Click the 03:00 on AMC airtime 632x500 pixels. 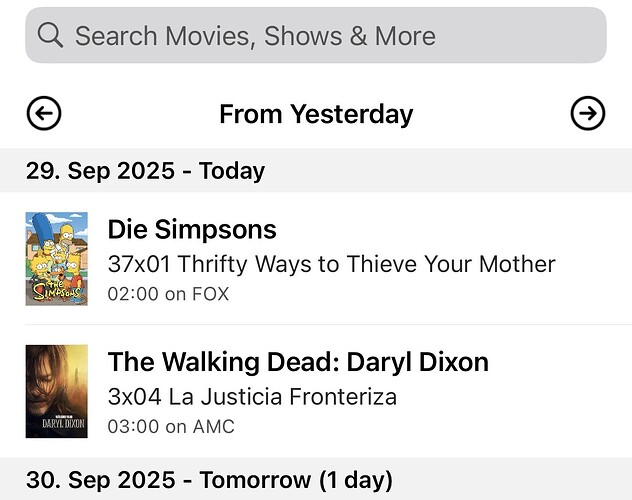tap(171, 427)
